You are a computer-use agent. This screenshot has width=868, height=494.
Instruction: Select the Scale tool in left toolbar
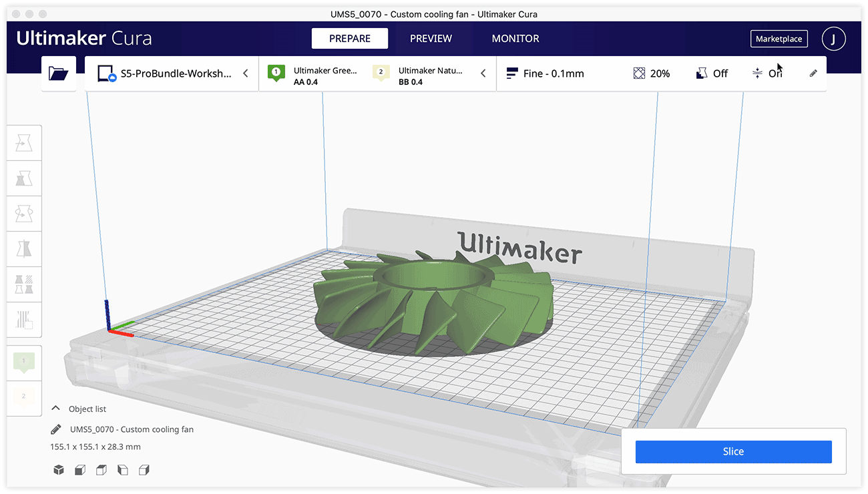pyautogui.click(x=24, y=178)
